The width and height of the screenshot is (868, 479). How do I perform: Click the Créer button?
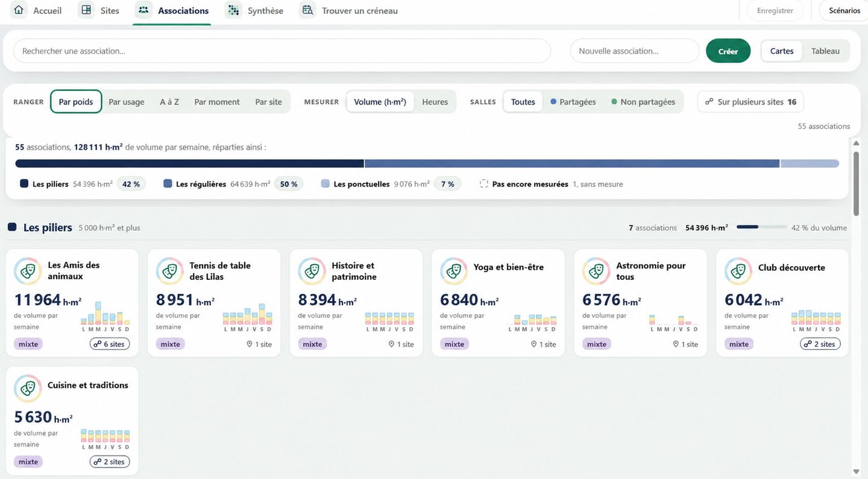click(x=728, y=51)
